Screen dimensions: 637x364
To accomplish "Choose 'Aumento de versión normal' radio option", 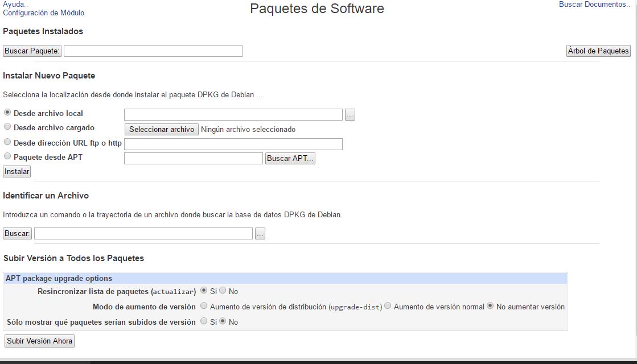I will point(388,306).
